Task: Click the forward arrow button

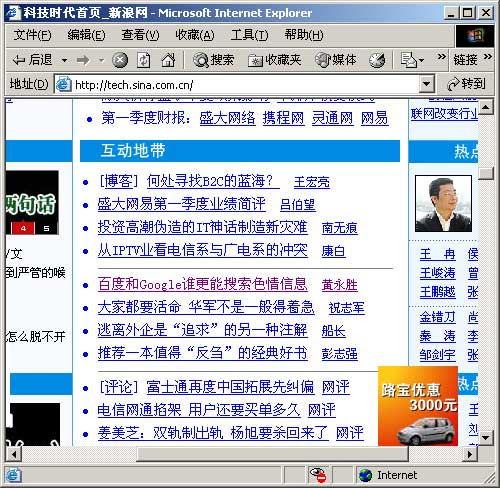Action: coord(83,60)
